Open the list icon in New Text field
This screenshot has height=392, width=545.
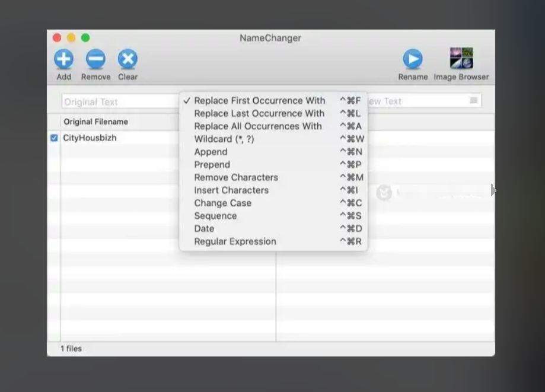click(473, 100)
